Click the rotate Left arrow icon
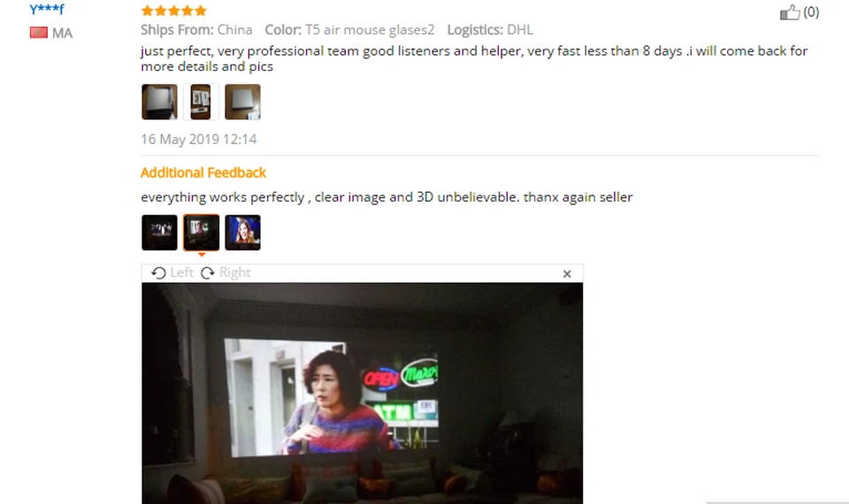849x504 pixels. 158,273
